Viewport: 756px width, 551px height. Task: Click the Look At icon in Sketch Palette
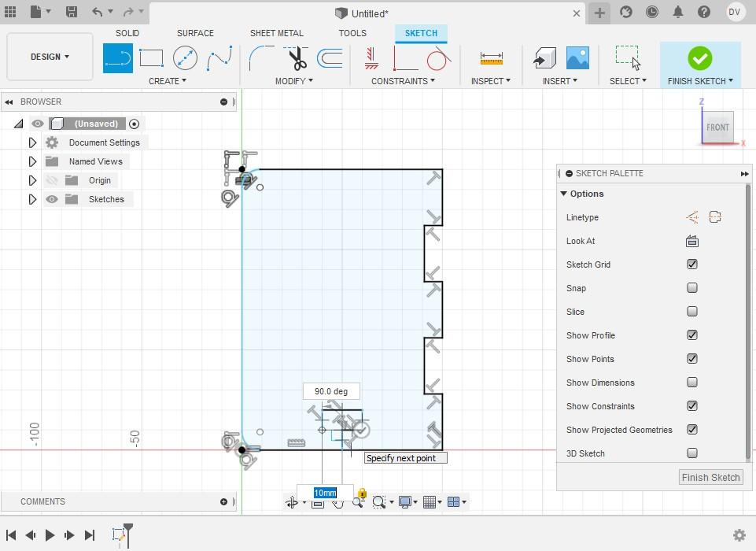click(x=692, y=241)
